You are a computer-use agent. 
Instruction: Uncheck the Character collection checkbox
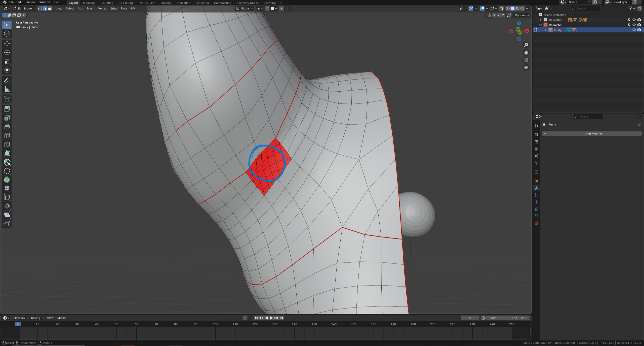629,25
